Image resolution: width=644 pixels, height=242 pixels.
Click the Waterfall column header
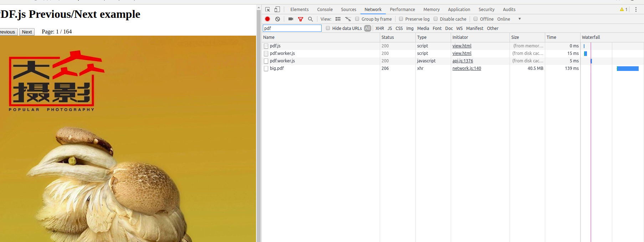coord(612,37)
